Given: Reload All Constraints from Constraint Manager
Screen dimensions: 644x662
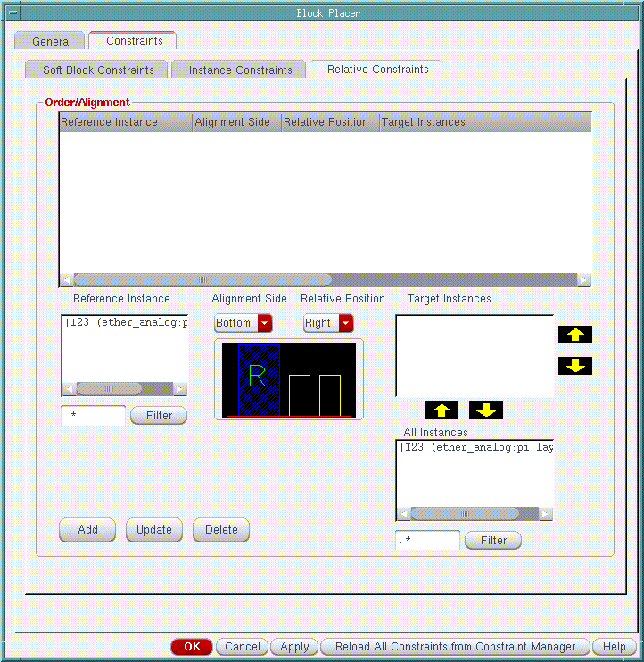Looking at the screenshot, I should pyautogui.click(x=455, y=646).
